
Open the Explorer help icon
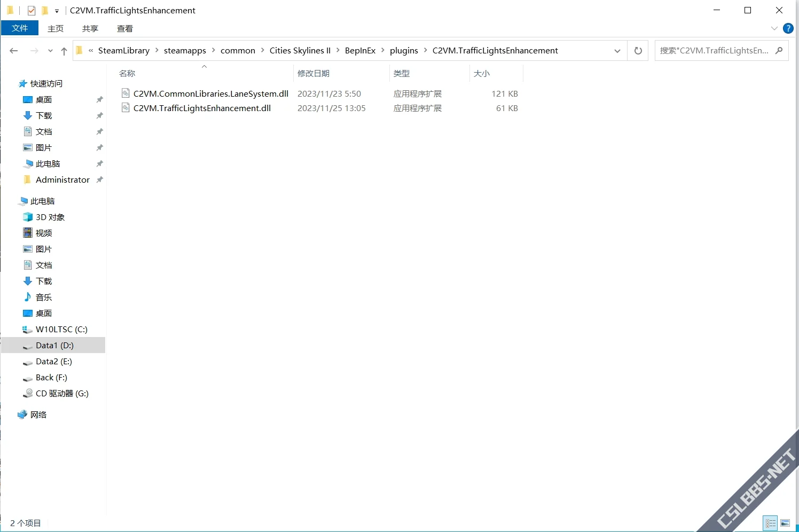[x=788, y=28]
